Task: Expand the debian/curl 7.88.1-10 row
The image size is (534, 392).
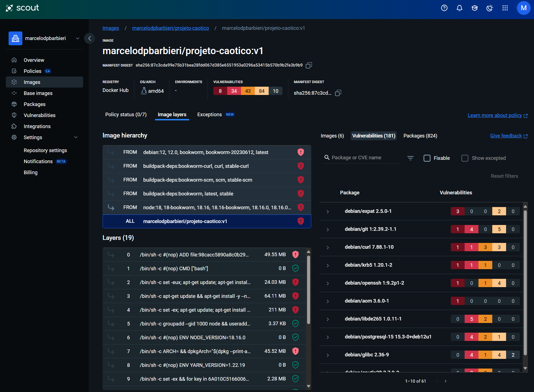Action: 328,247
